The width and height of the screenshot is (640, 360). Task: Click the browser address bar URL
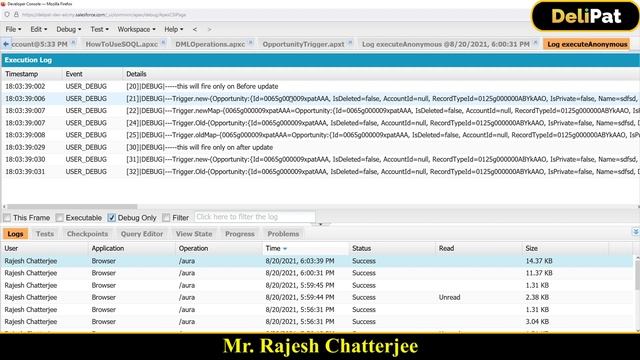tap(104, 15)
